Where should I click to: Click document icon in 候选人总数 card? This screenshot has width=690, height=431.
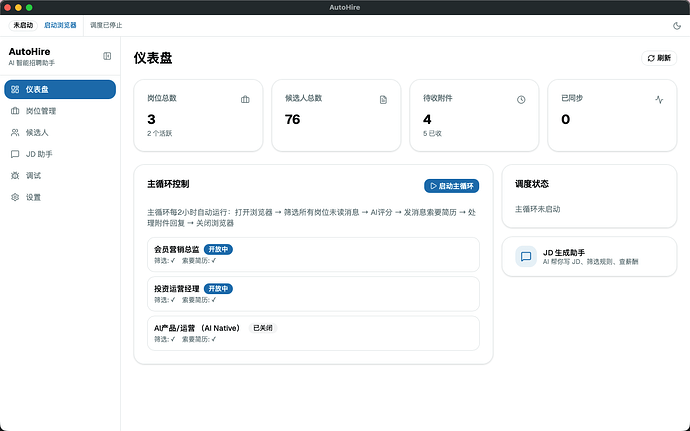(383, 100)
